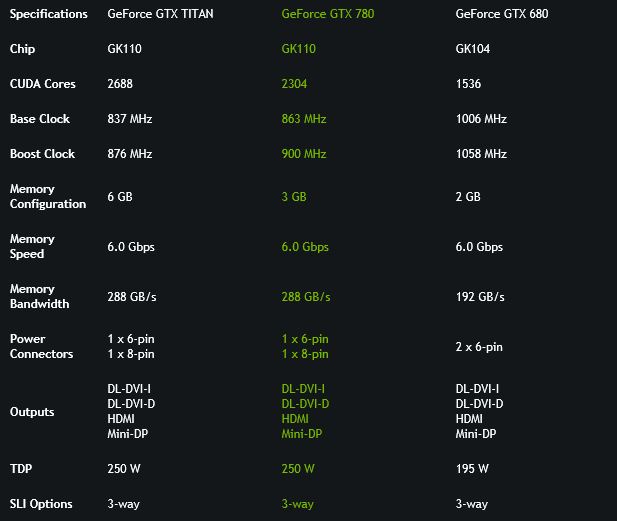This screenshot has width=617, height=521.
Task: Click the Base Clock row label
Action: [x=40, y=119]
